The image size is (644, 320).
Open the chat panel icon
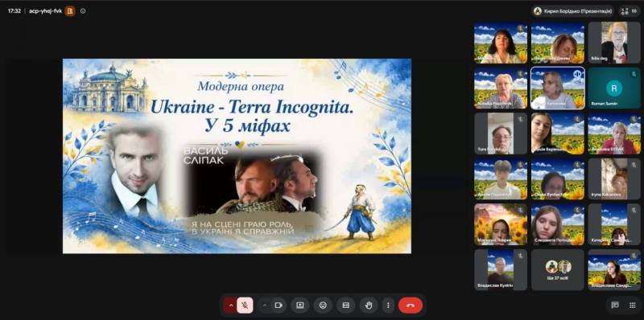tap(615, 305)
